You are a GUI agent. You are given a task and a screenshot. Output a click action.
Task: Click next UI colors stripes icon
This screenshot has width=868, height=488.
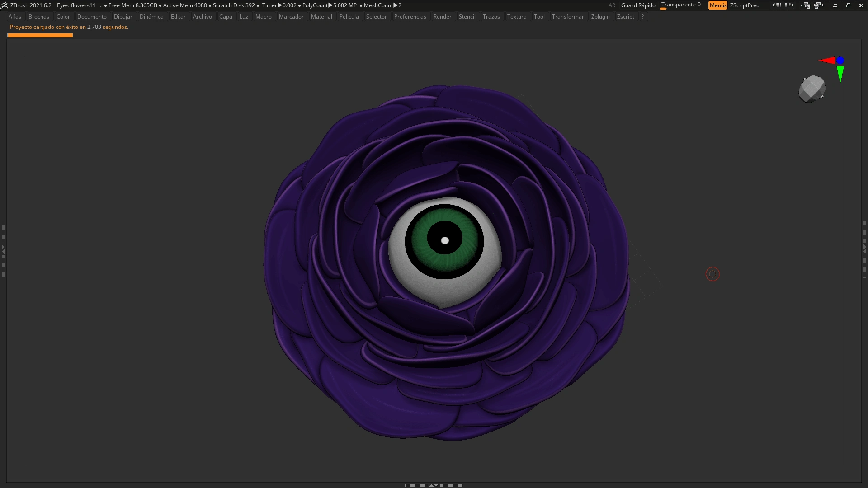789,5
